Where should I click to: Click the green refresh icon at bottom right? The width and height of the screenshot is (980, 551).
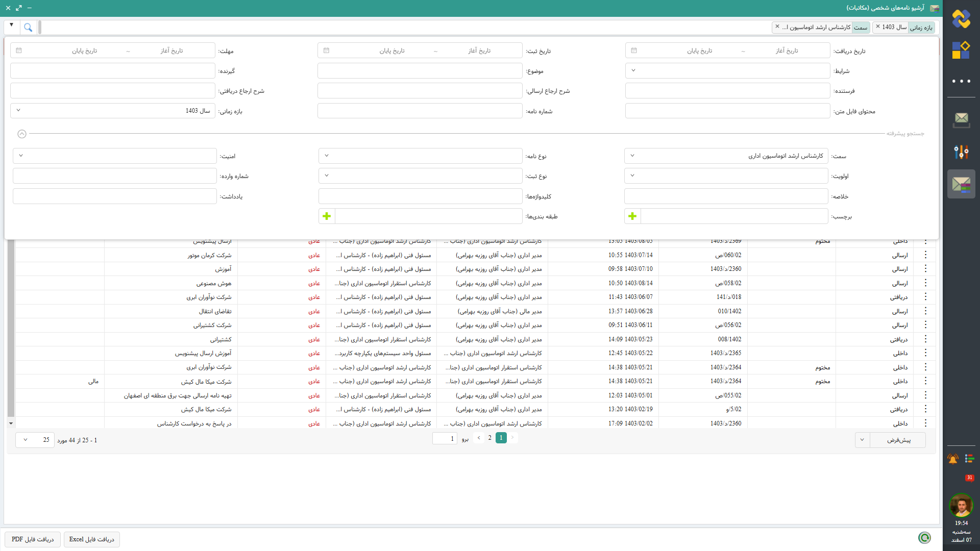924,538
